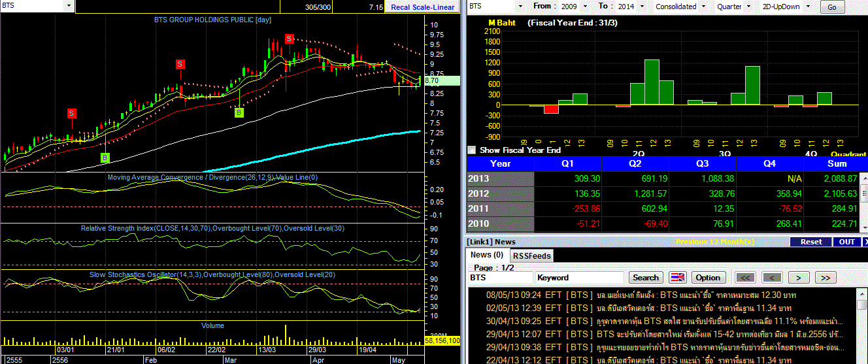Click the red S sell marker near Feb
The width and height of the screenshot is (868, 364).
coord(180,64)
